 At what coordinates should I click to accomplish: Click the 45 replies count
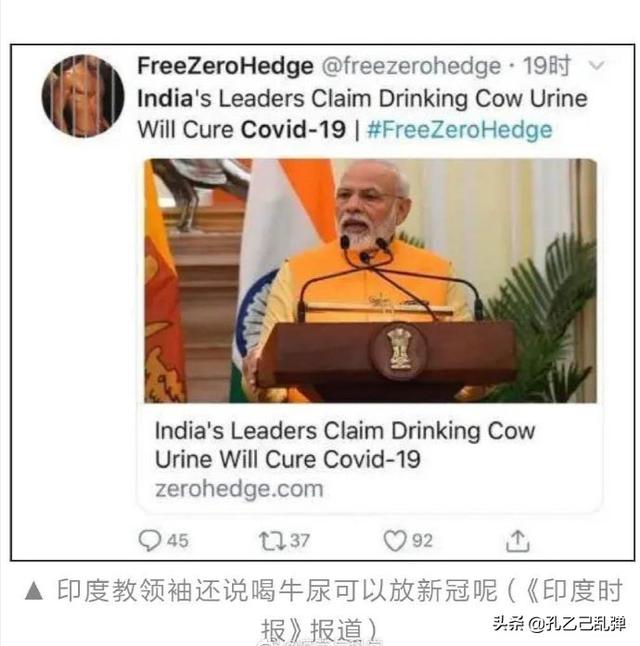pos(178,541)
